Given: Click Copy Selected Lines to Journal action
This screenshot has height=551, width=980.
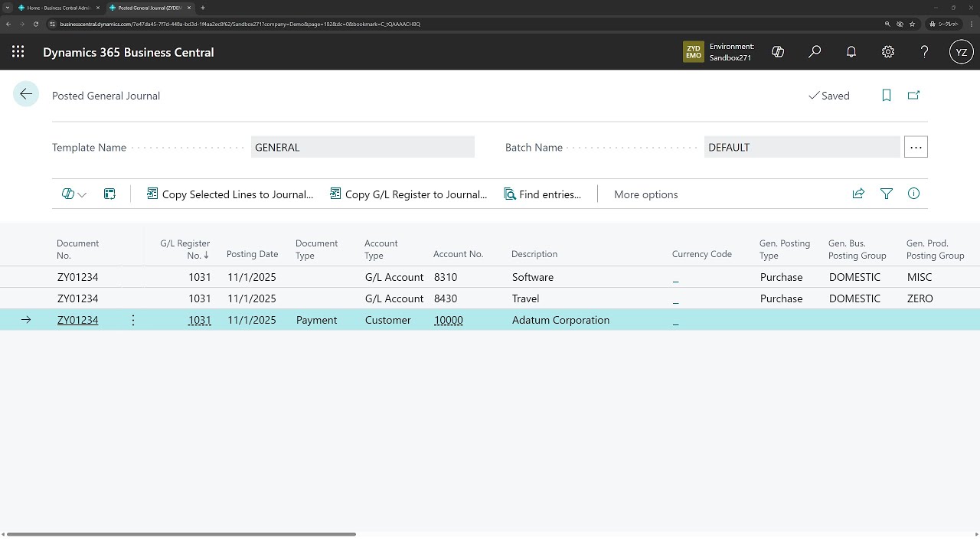Looking at the screenshot, I should coord(230,194).
